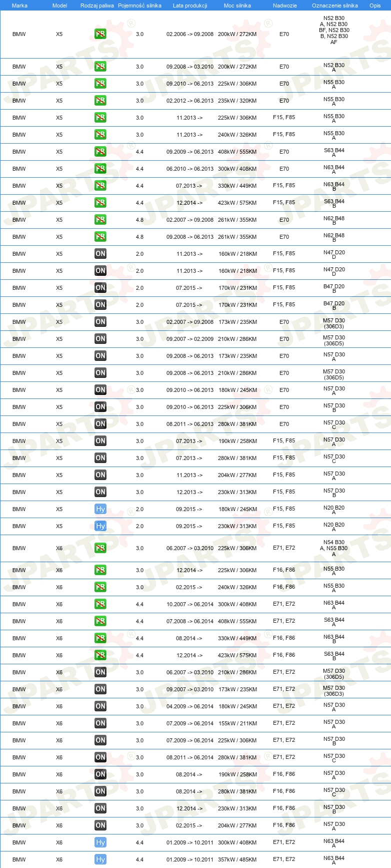Click the Oznaczenie silnika column header
Screen dimensions: 391x868
(334, 6)
